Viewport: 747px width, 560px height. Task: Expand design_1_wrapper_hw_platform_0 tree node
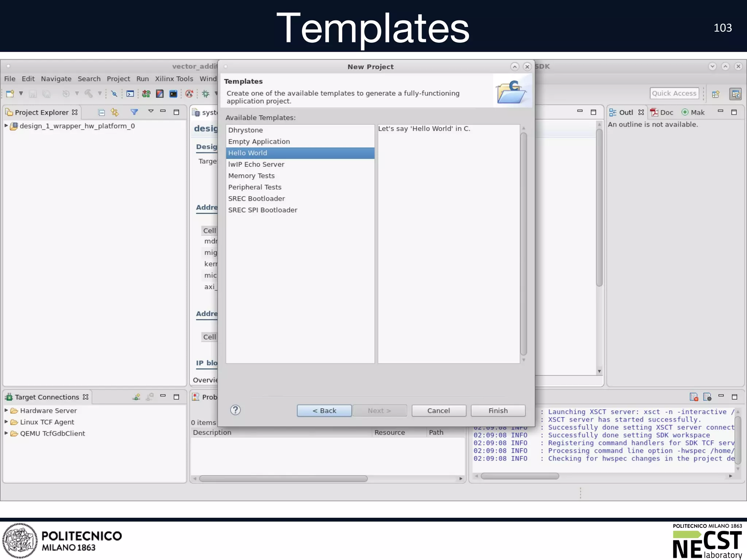point(6,125)
